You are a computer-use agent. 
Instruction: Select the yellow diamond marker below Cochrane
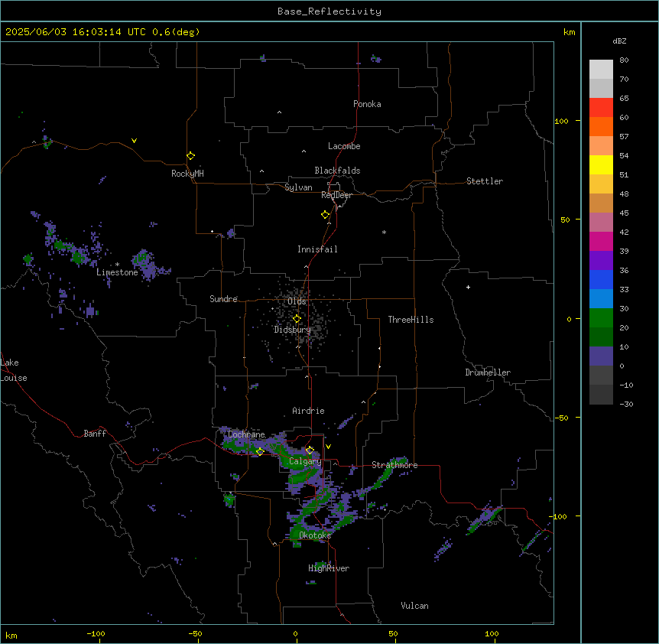pos(260,451)
